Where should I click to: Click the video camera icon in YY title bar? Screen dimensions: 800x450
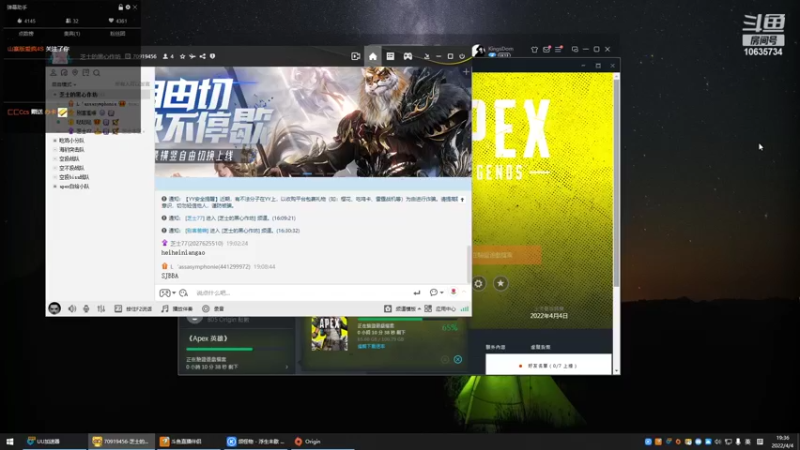356,56
